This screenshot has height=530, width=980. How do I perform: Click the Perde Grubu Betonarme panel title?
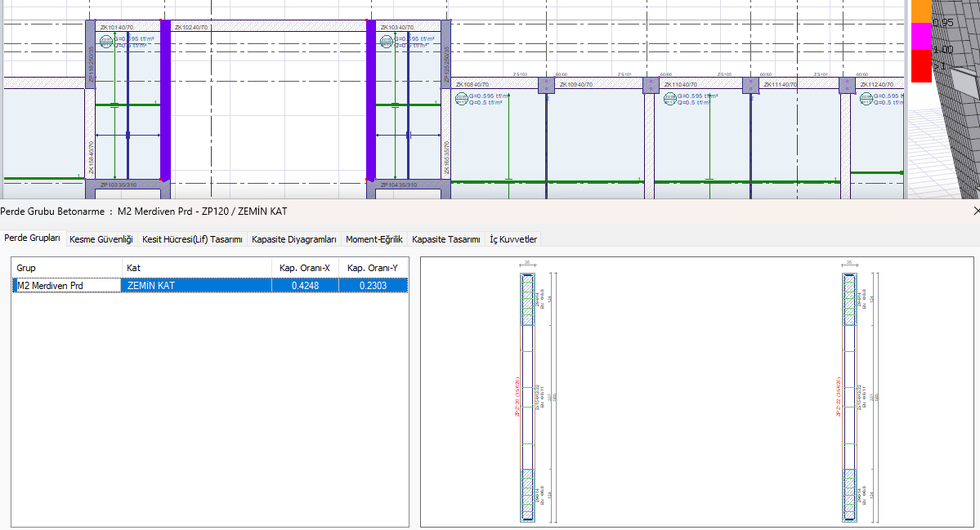coord(144,212)
